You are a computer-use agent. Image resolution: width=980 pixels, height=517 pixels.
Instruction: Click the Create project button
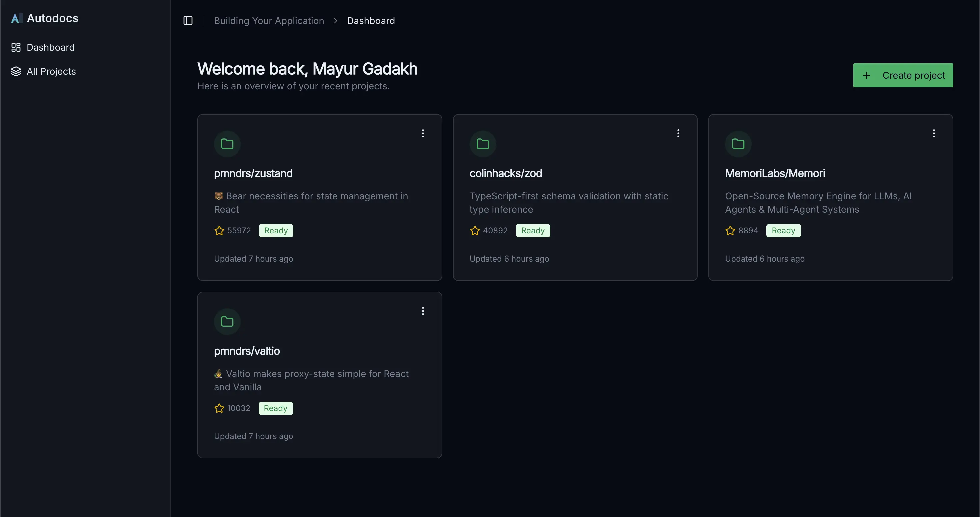click(x=903, y=75)
